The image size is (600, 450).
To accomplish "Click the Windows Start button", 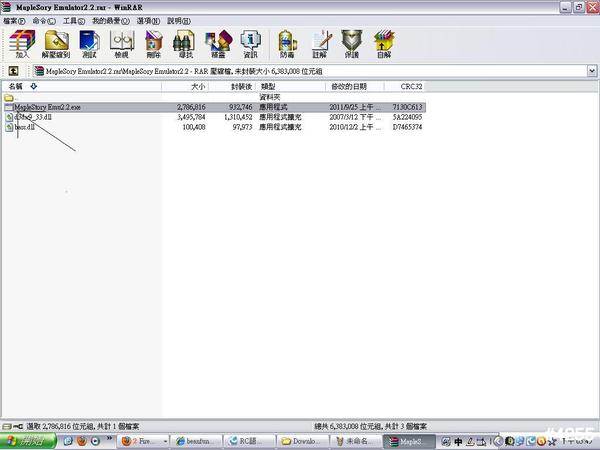I will point(24,440).
